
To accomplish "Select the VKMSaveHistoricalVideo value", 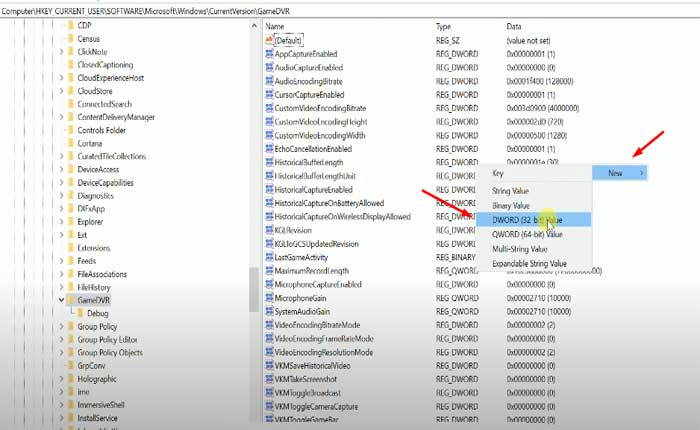I will (x=312, y=365).
